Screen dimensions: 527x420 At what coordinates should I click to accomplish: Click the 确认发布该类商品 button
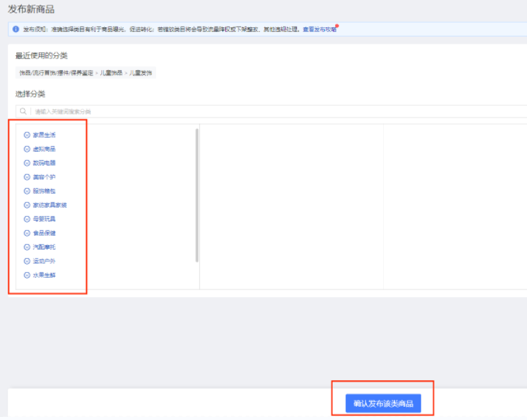tap(383, 403)
